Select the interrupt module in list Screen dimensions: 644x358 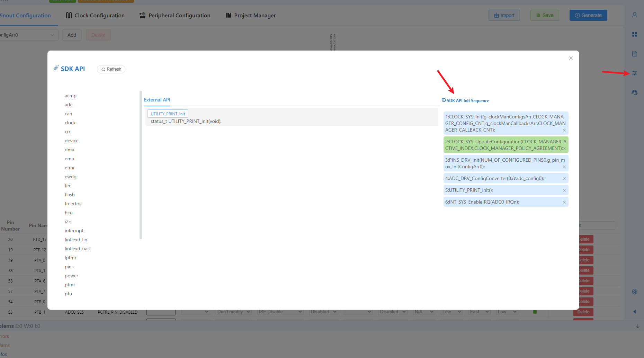pyautogui.click(x=74, y=231)
